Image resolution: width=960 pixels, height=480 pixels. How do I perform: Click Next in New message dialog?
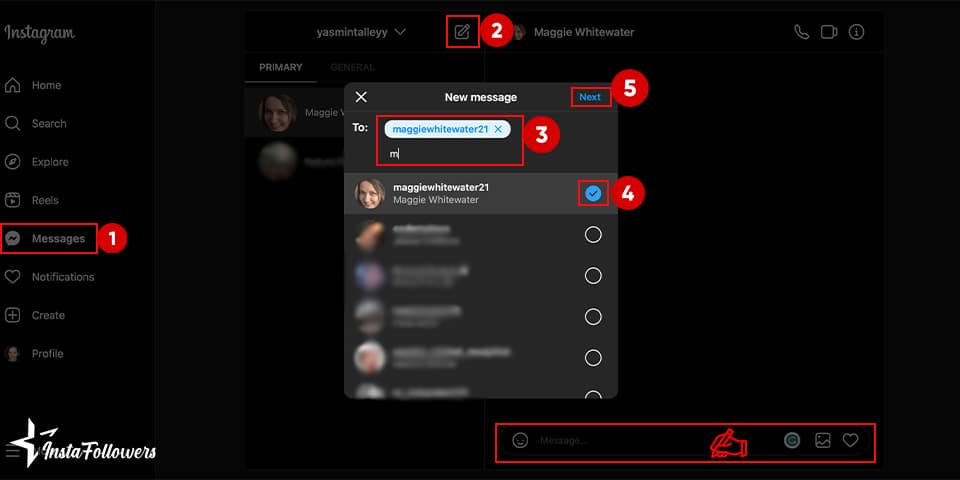[590, 97]
